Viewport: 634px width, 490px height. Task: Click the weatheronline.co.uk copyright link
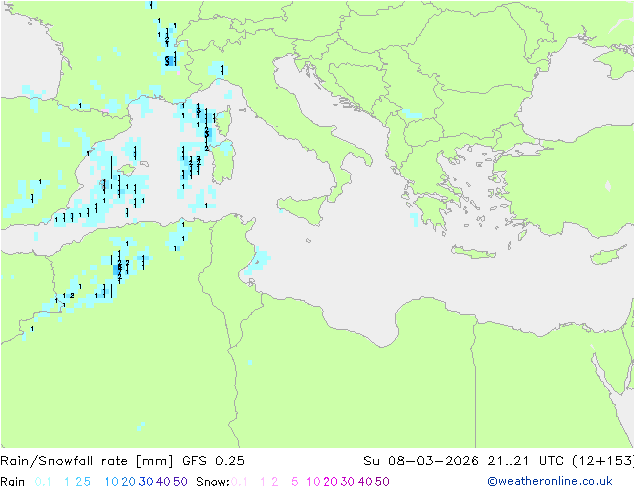550,481
